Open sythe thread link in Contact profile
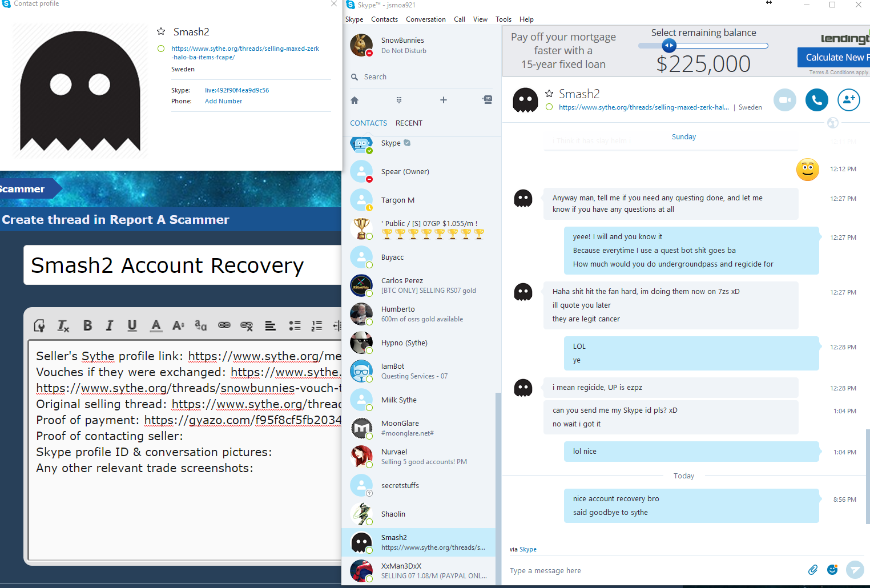 click(x=245, y=53)
